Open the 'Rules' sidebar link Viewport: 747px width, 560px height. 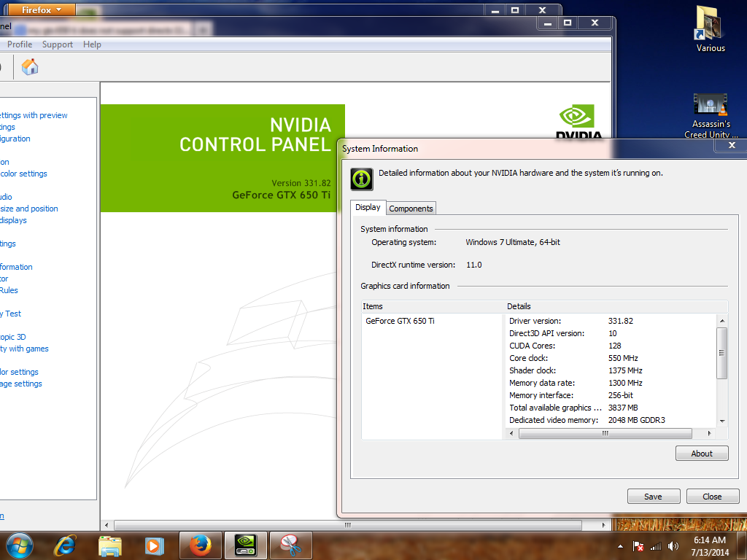[x=9, y=290]
